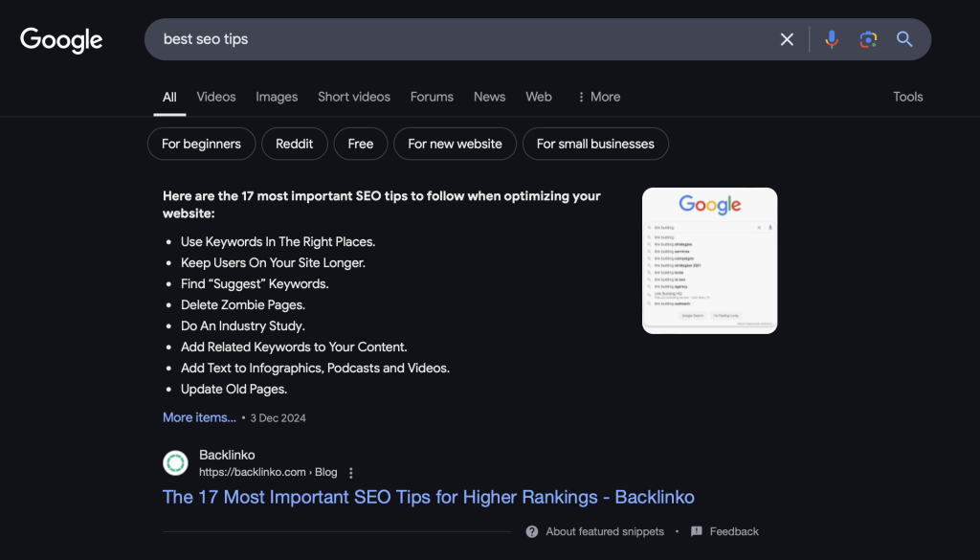Image resolution: width=980 pixels, height=560 pixels.
Task: Click the More items link
Action: pyautogui.click(x=199, y=417)
